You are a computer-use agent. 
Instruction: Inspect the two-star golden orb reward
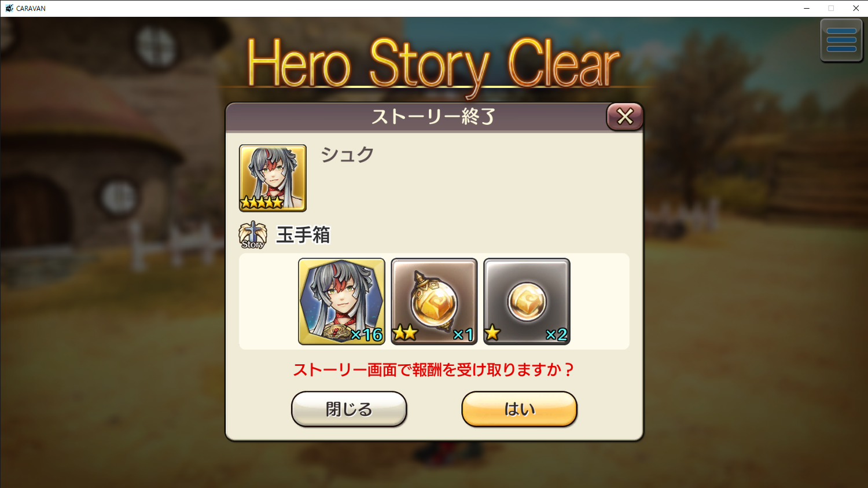point(434,301)
